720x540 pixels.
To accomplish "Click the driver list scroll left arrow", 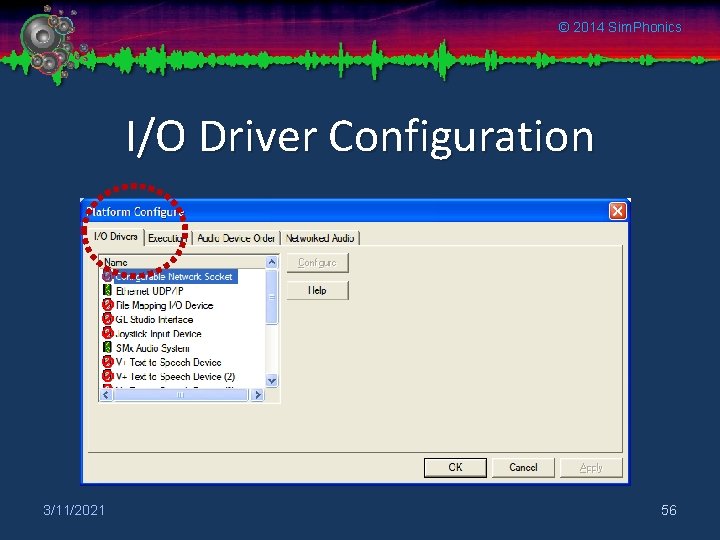I will (x=107, y=395).
